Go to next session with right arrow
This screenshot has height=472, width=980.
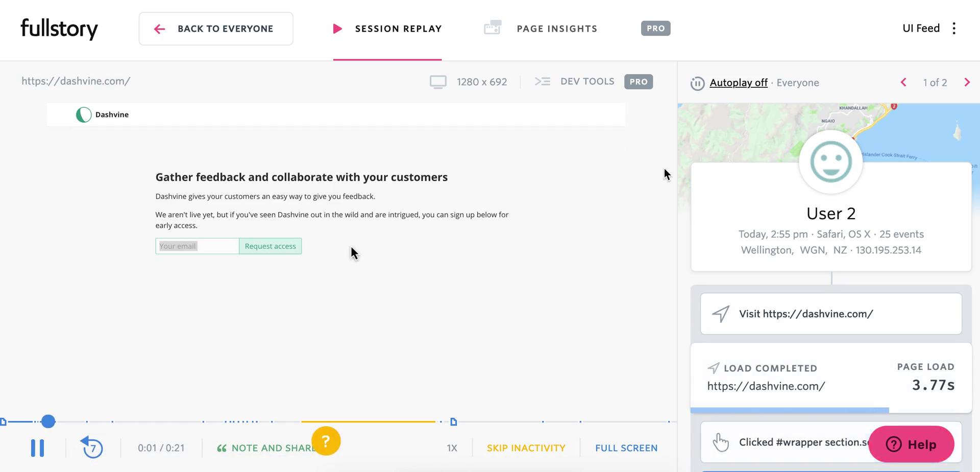967,83
